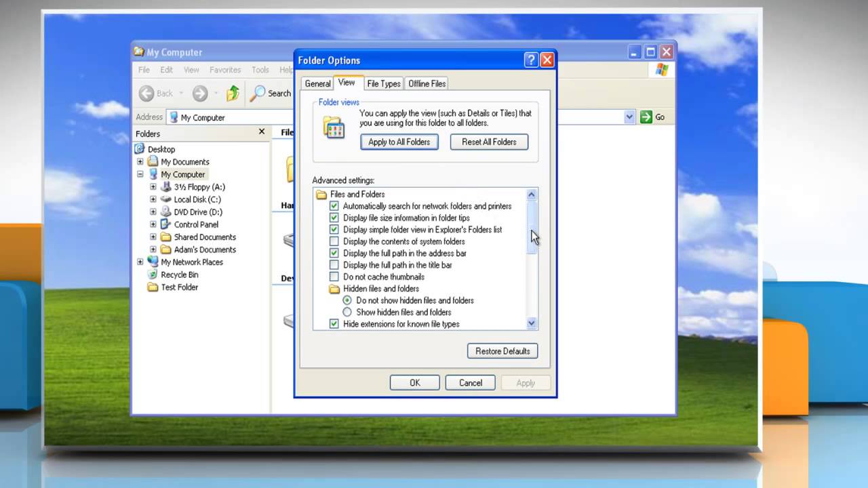Click the Folder Options help question mark icon

pyautogui.click(x=531, y=60)
